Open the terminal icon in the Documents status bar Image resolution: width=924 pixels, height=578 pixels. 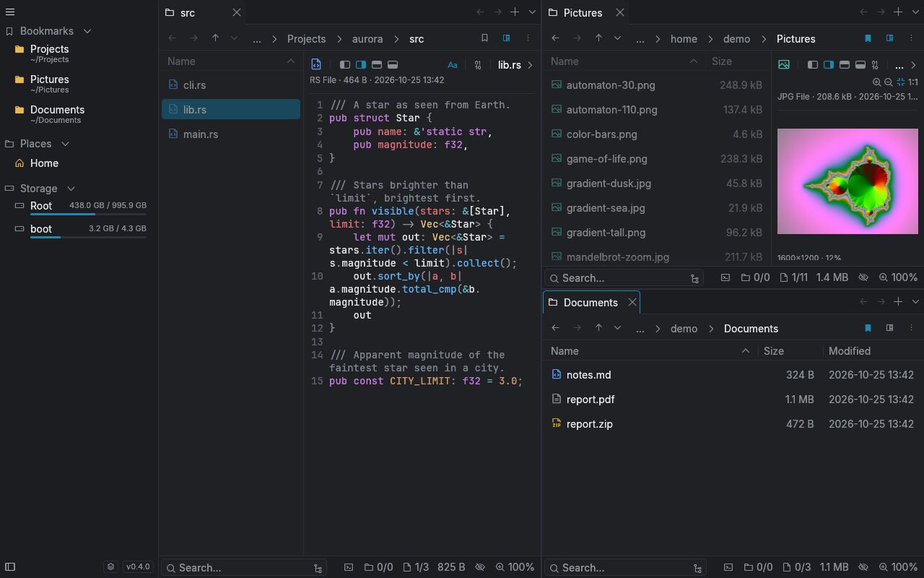click(x=728, y=568)
